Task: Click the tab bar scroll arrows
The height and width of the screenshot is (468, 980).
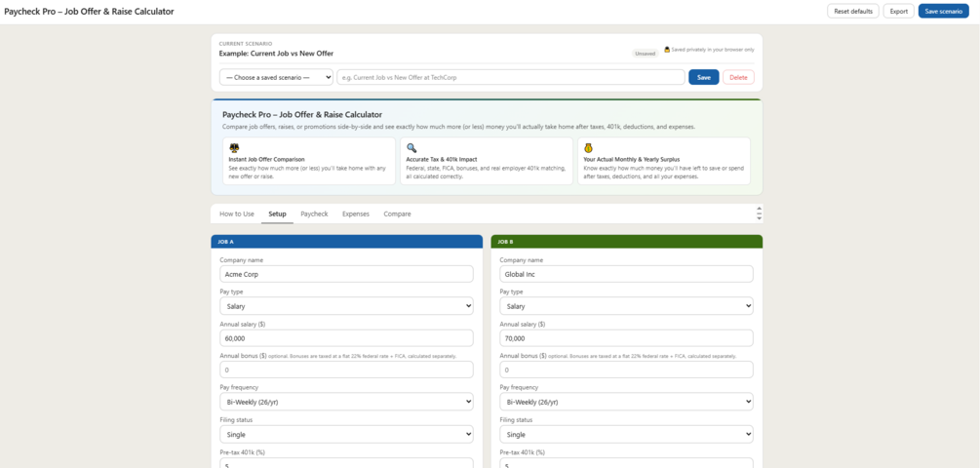Action: 759,214
